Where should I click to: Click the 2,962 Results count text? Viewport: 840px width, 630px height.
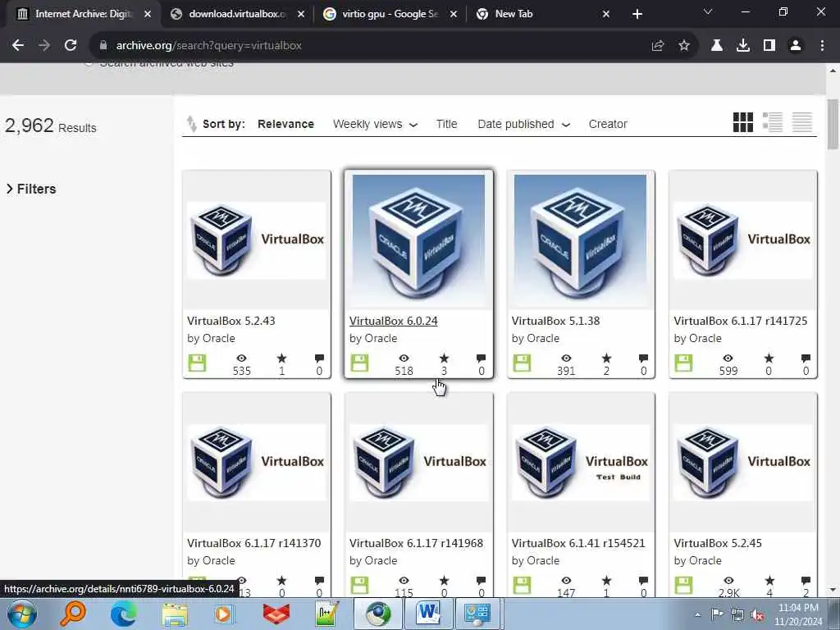click(x=50, y=126)
